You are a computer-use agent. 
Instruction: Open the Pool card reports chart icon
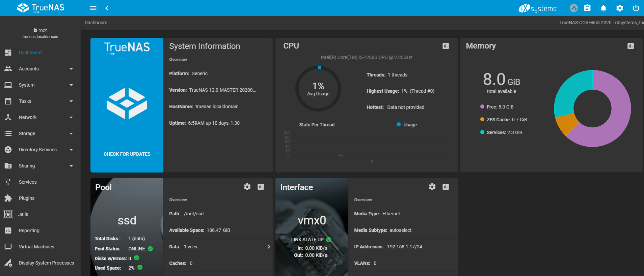coord(261,187)
